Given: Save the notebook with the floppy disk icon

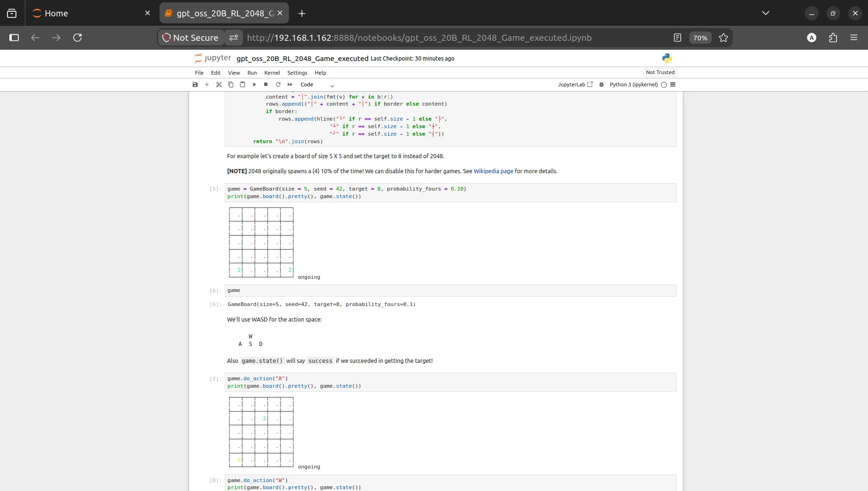Looking at the screenshot, I should tap(195, 84).
